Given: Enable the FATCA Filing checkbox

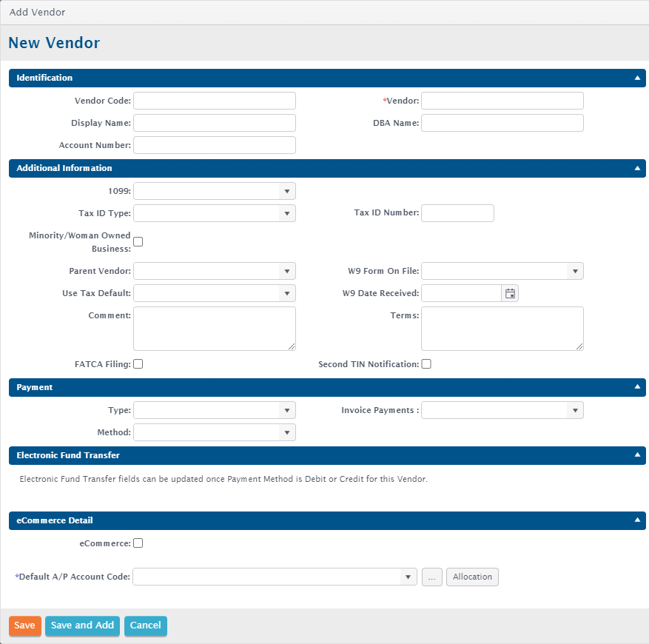Looking at the screenshot, I should (x=138, y=364).
